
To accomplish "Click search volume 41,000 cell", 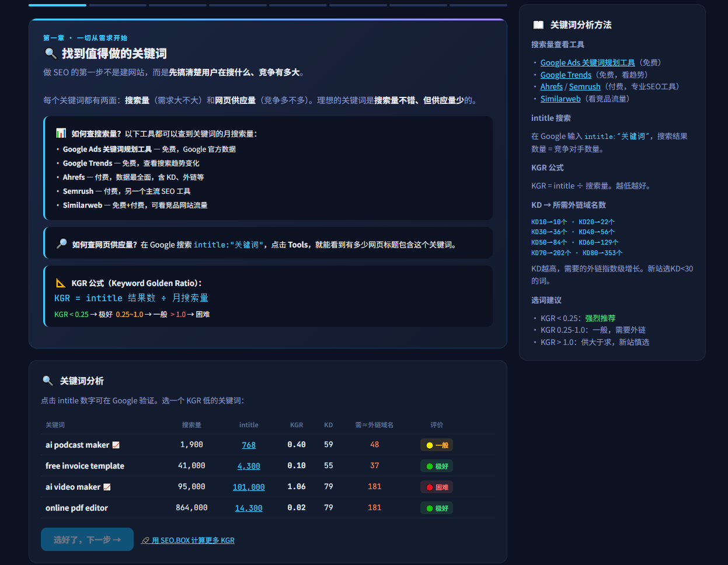I will coord(191,466).
